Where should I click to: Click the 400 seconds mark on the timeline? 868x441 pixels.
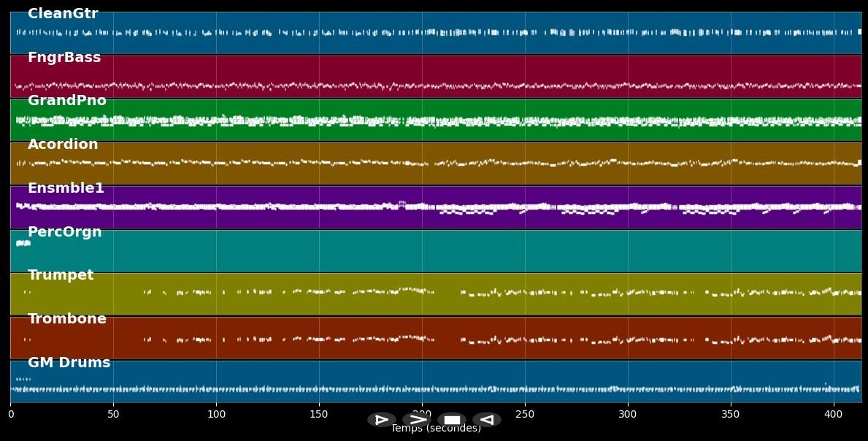point(833,414)
